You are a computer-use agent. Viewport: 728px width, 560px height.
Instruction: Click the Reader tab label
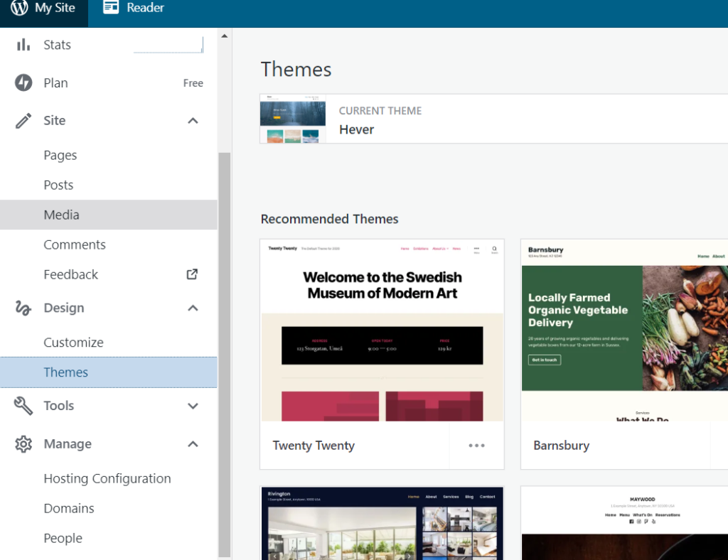145,7
